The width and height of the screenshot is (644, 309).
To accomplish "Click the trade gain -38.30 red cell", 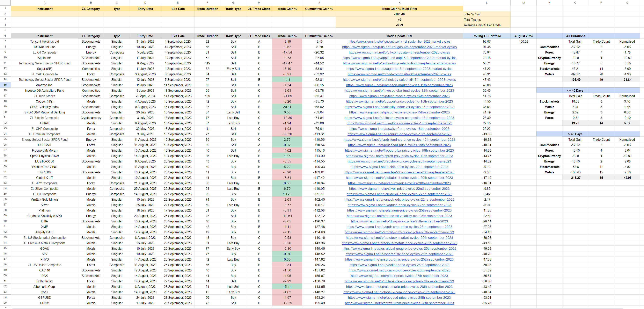I will (x=287, y=134).
